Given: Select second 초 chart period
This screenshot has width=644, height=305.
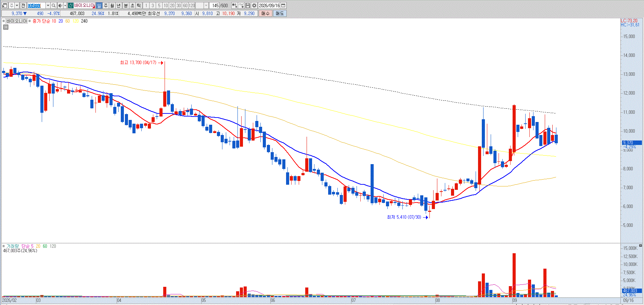Looking at the screenshot, I should pyautogui.click(x=132, y=5).
